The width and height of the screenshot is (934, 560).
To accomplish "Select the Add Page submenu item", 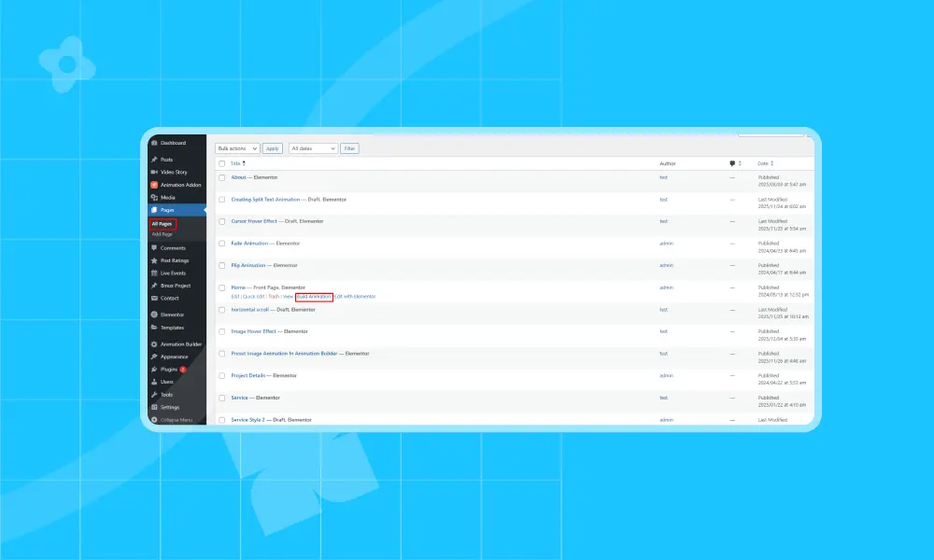I will [x=162, y=234].
